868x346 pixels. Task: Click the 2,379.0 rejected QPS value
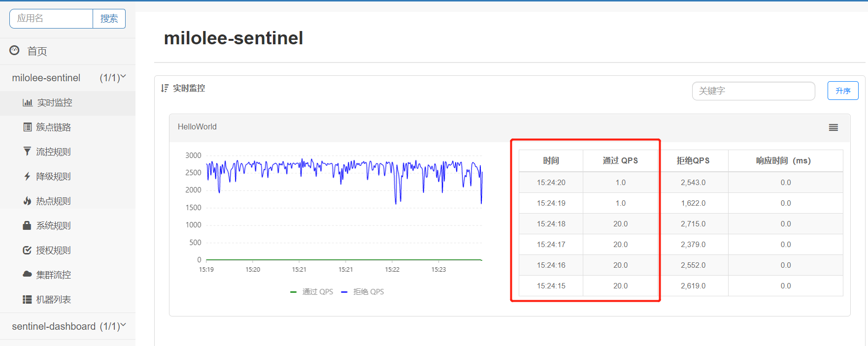click(x=693, y=245)
